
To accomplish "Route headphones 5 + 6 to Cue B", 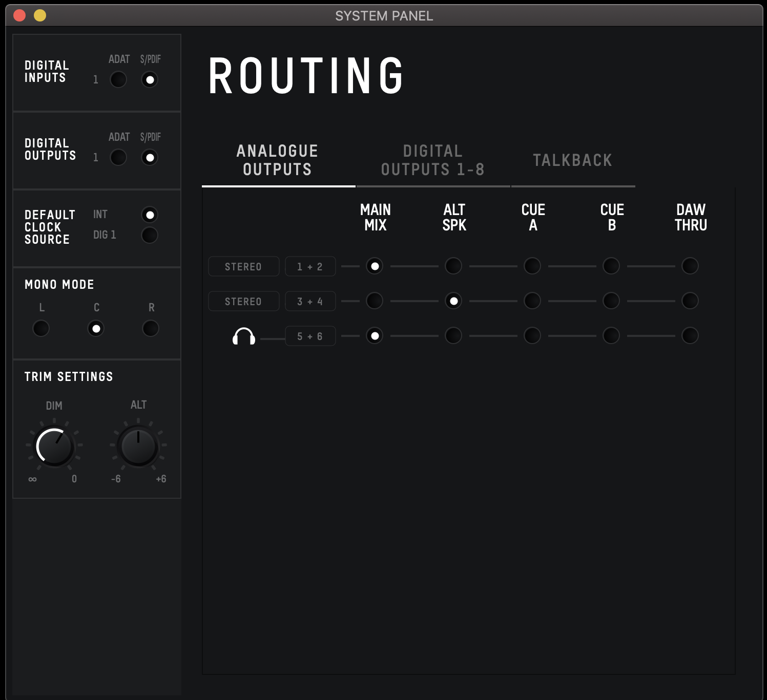I will pyautogui.click(x=611, y=336).
